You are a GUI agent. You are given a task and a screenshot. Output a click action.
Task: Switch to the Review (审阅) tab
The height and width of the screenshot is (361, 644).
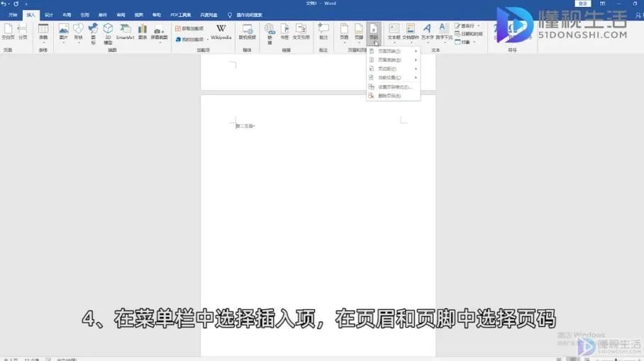point(121,15)
